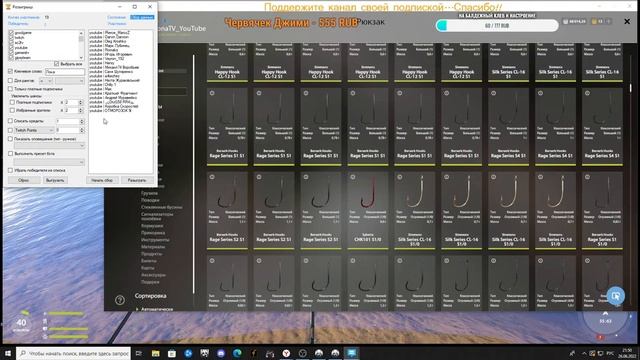Open the Материалы category in sidebar
The width and height of the screenshot is (640, 360).
coord(153,247)
